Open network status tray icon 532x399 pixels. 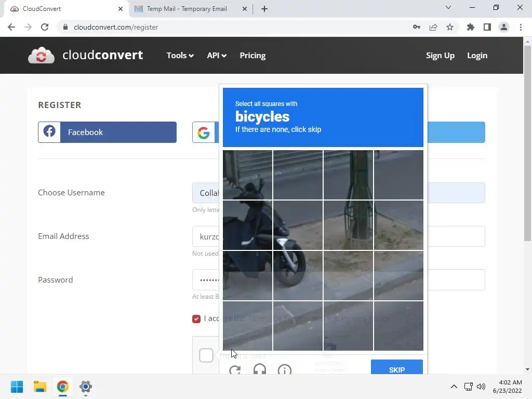pyautogui.click(x=469, y=387)
